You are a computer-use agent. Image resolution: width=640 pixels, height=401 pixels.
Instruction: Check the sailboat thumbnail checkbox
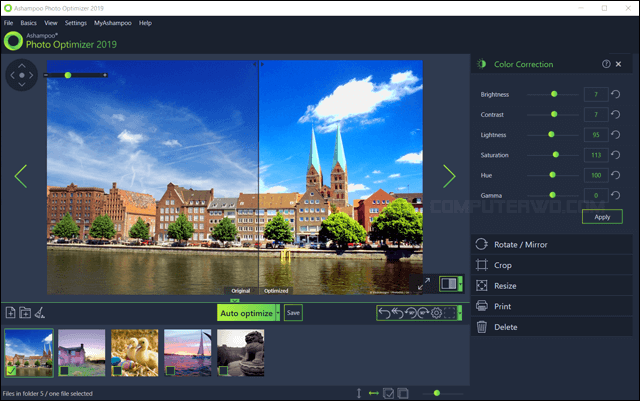[x=170, y=371]
